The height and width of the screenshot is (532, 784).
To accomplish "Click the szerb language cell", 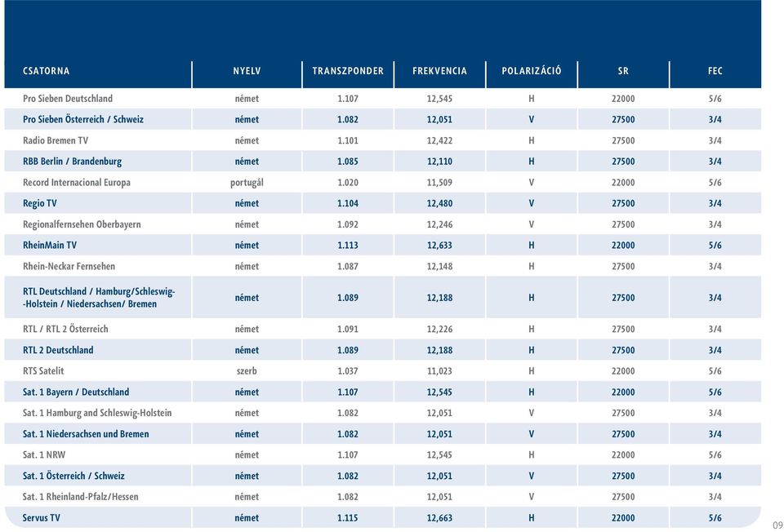I will click(x=247, y=370).
